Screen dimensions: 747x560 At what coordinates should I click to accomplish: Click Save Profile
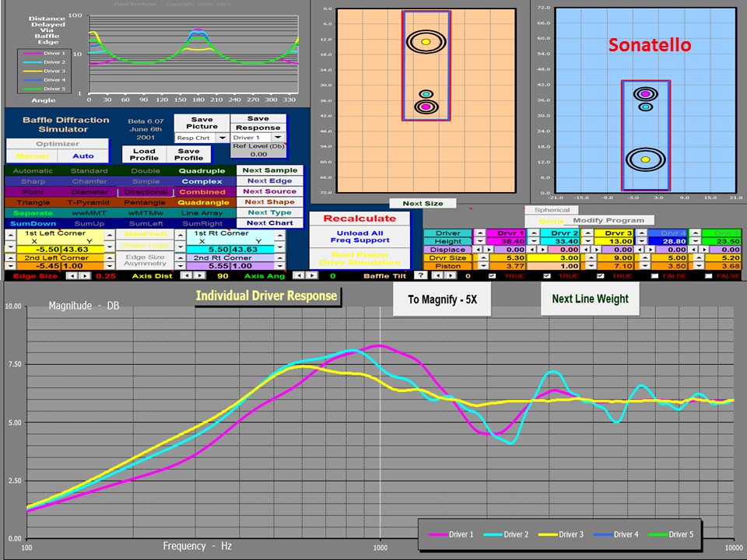[188, 154]
